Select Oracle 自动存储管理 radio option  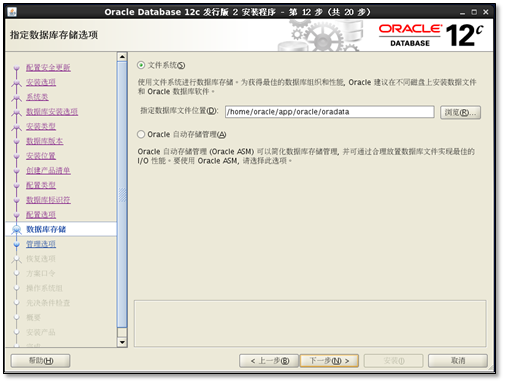click(x=141, y=134)
